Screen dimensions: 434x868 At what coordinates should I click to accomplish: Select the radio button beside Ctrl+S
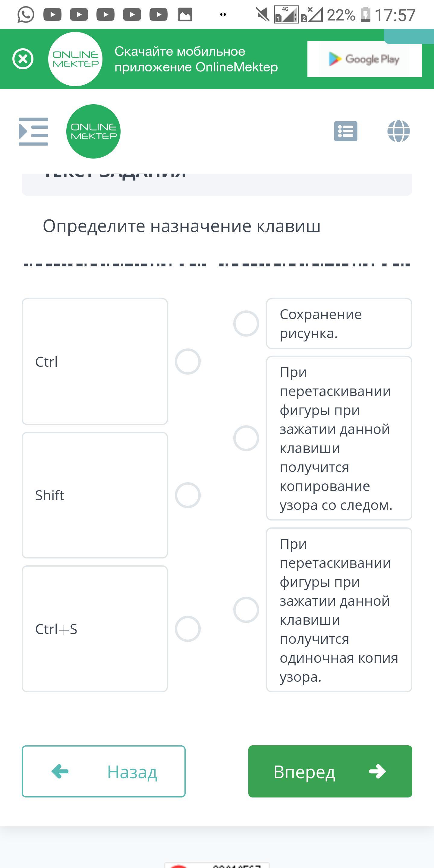[x=188, y=629]
